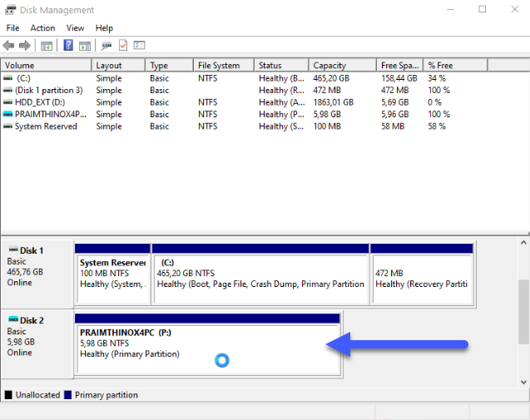
Task: Click the Disk 1 label panel
Action: [37, 274]
